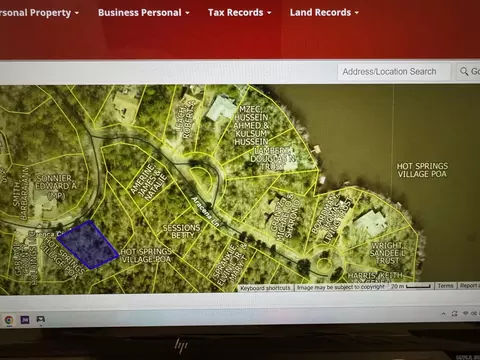Click the Aracena Ln road label
480x360 pixels.
206,212
